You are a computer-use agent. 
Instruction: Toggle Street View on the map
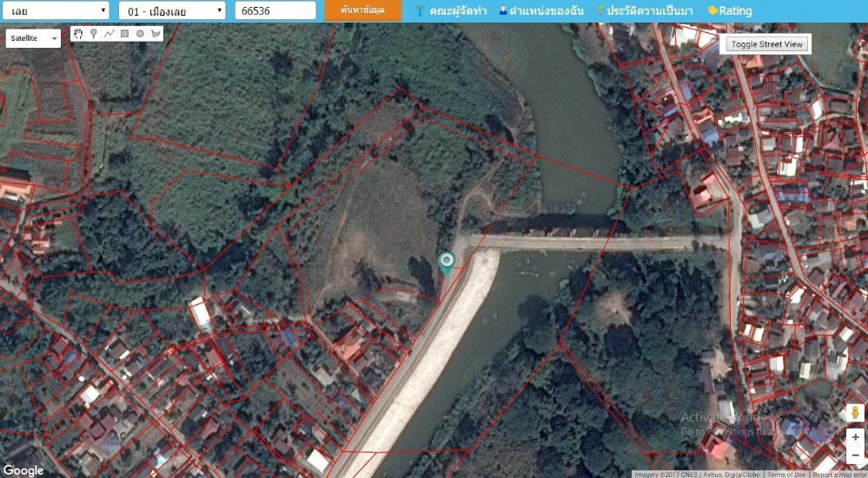[x=767, y=44]
